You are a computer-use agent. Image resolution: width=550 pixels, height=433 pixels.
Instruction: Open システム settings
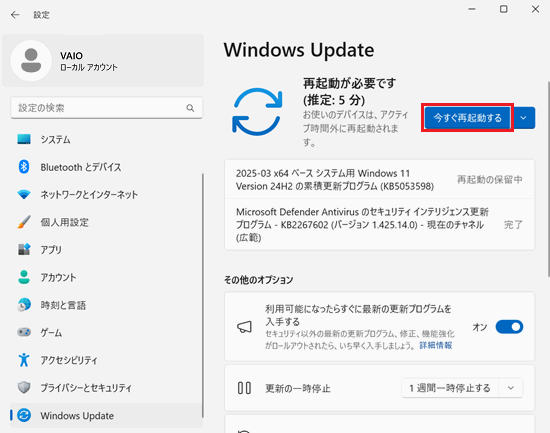[106, 139]
